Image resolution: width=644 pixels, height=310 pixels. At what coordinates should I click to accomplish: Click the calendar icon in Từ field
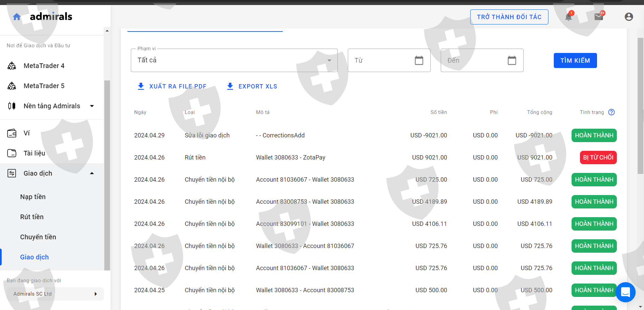click(x=419, y=60)
